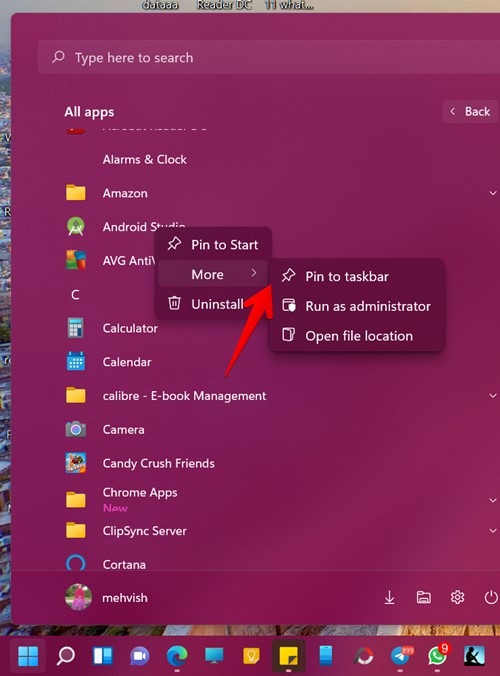Click the Calculator label
The width and height of the screenshot is (500, 676).
tap(130, 328)
